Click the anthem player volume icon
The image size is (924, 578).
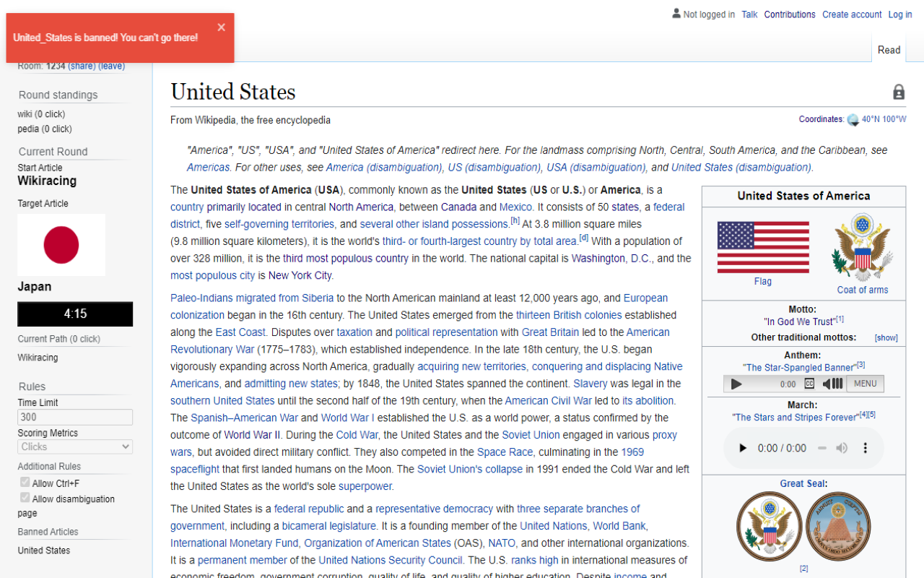pyautogui.click(x=832, y=384)
